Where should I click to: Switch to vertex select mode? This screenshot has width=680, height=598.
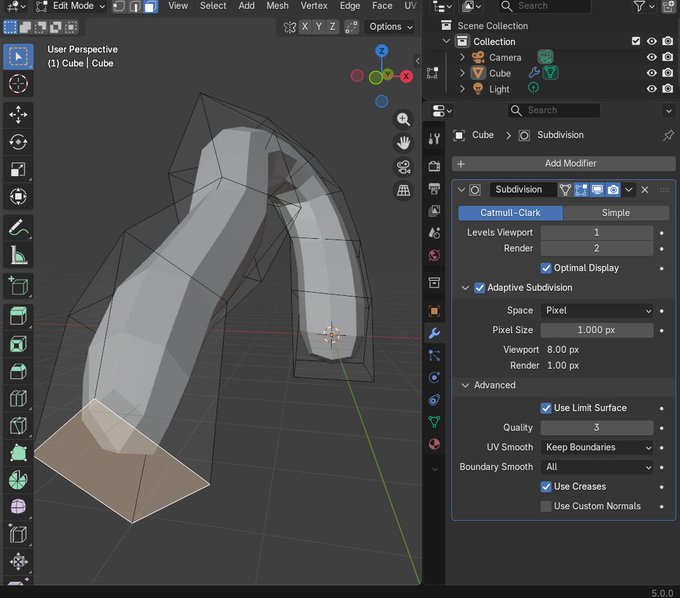coord(119,6)
